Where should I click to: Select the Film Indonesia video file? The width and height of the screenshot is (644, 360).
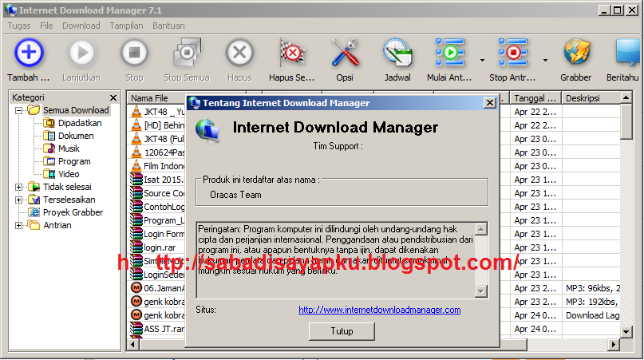(x=157, y=166)
